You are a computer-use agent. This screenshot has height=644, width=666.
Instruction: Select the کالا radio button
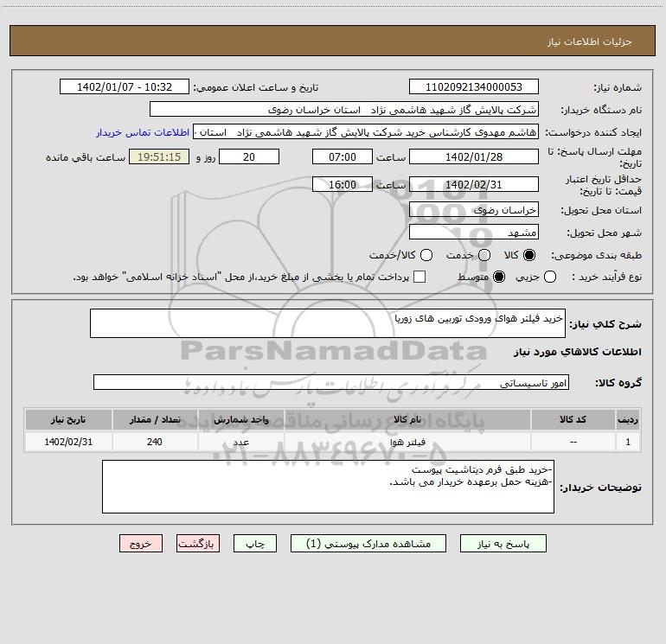coord(529,255)
